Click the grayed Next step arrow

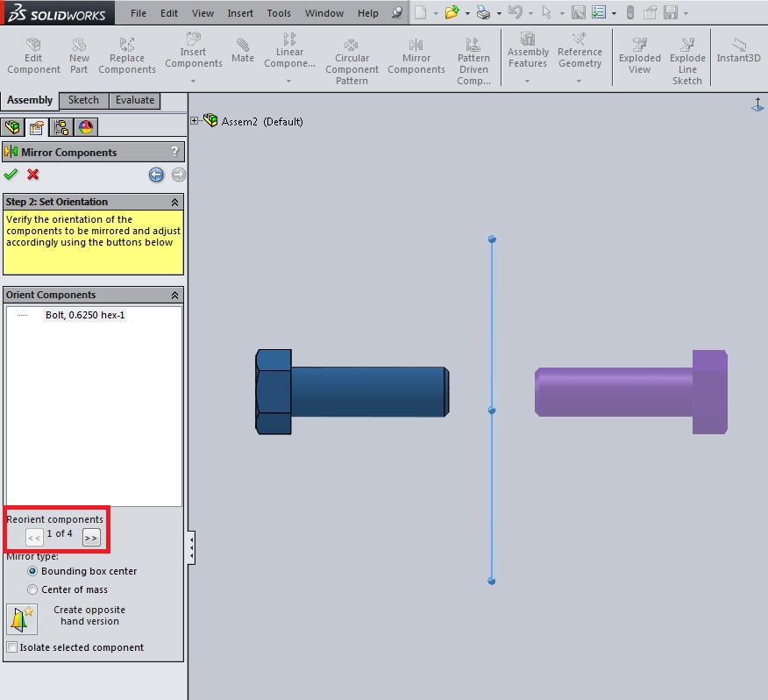coord(179,175)
